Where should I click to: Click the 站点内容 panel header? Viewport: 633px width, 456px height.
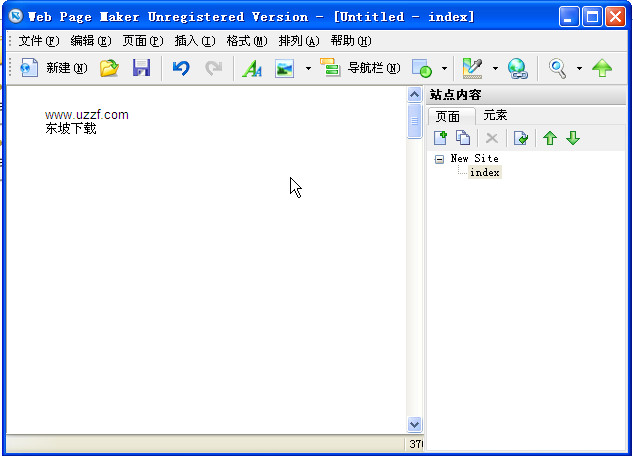click(x=526, y=95)
